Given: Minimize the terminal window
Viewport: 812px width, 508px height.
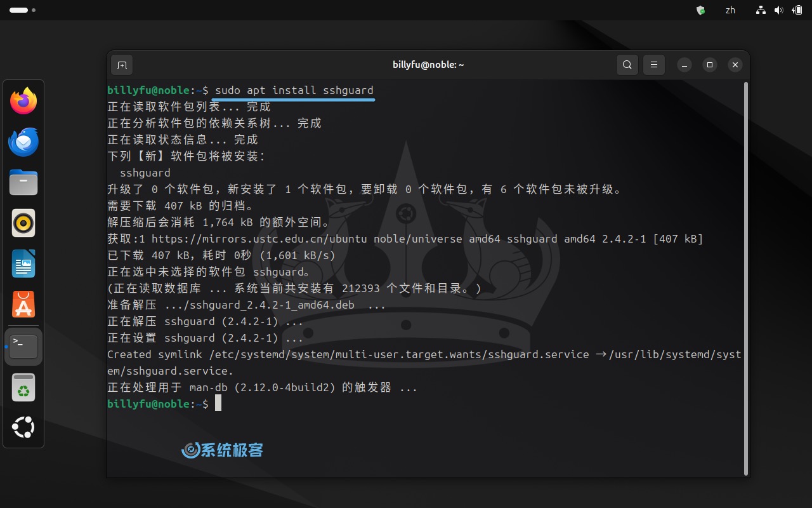Looking at the screenshot, I should 684,65.
